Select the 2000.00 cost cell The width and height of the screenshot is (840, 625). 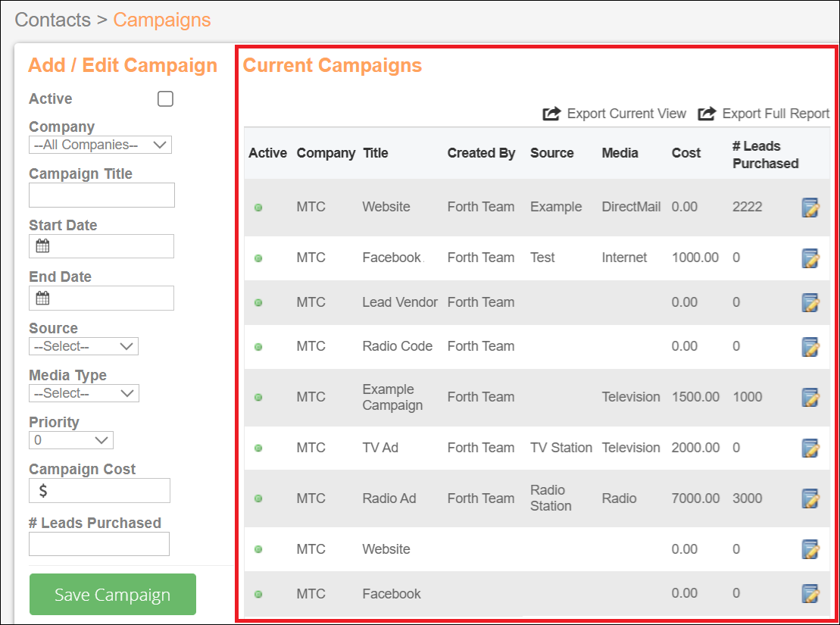click(x=695, y=448)
